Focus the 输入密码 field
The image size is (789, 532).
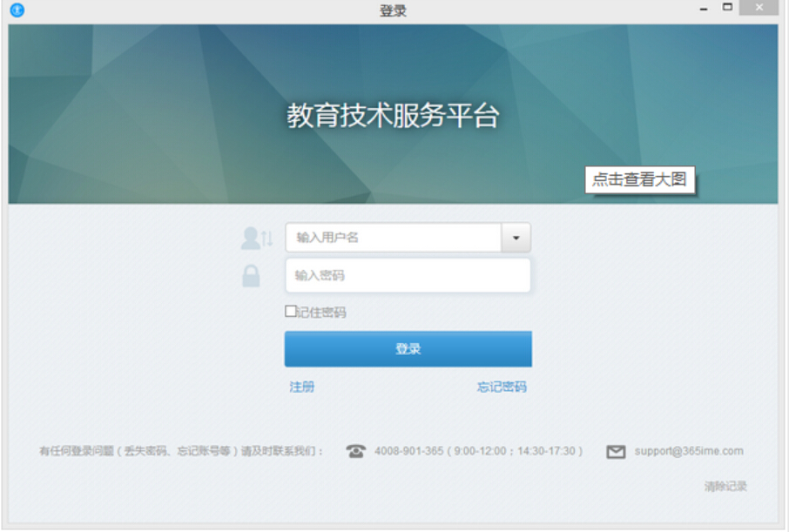coord(408,276)
